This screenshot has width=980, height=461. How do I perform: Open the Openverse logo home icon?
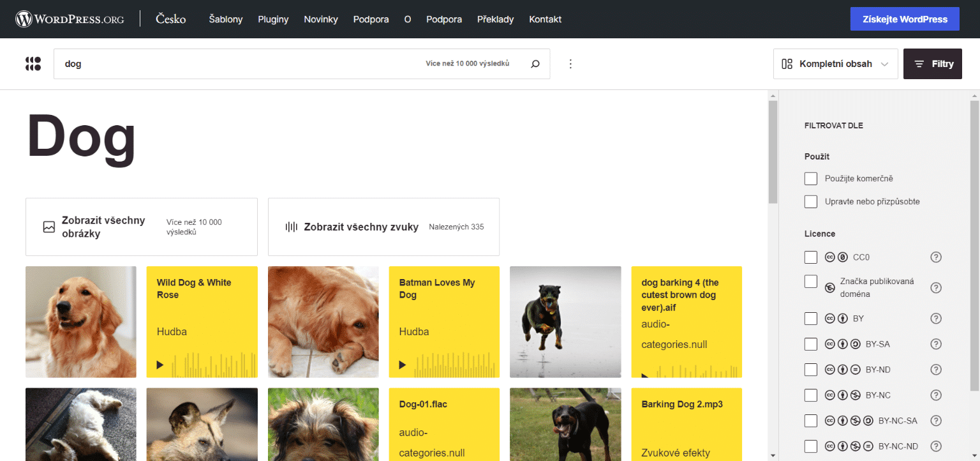(x=33, y=64)
